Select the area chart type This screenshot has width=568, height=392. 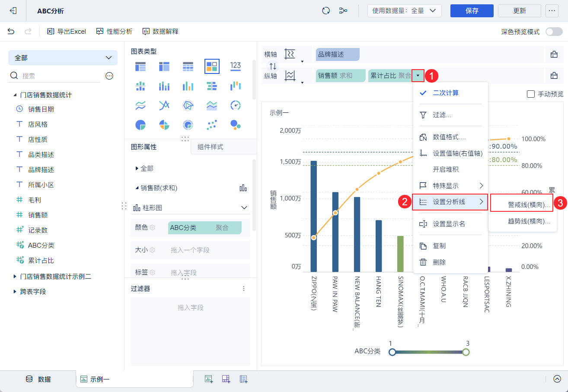pyautogui.click(x=212, y=105)
